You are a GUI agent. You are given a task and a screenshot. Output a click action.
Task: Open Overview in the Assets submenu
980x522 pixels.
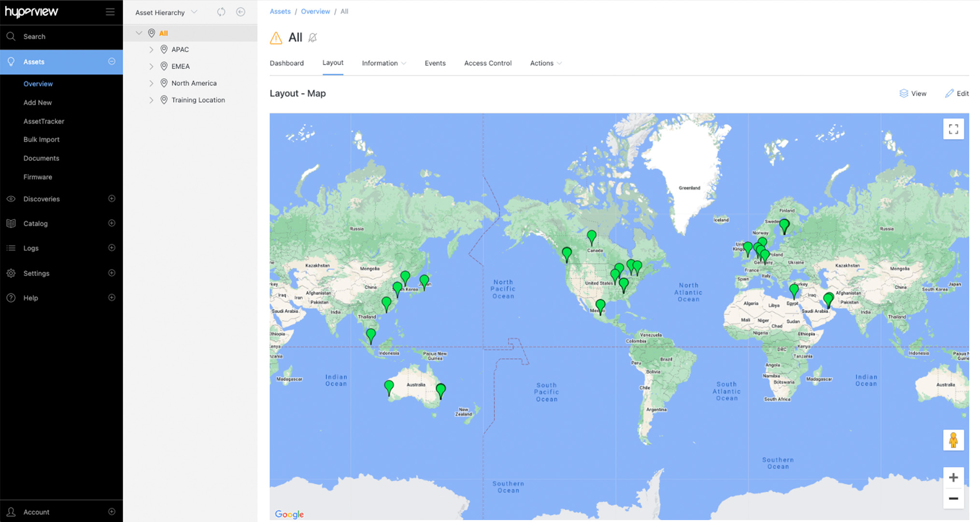click(x=38, y=84)
